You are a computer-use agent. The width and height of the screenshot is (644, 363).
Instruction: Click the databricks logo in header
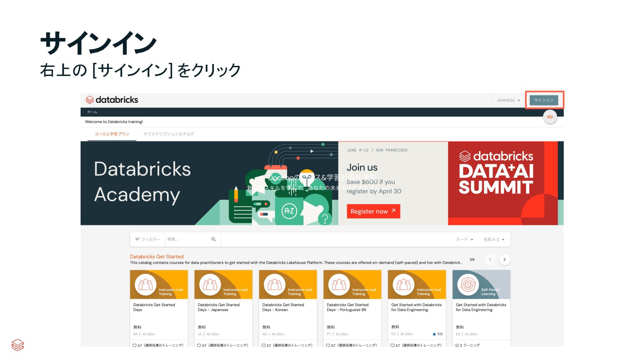point(112,100)
